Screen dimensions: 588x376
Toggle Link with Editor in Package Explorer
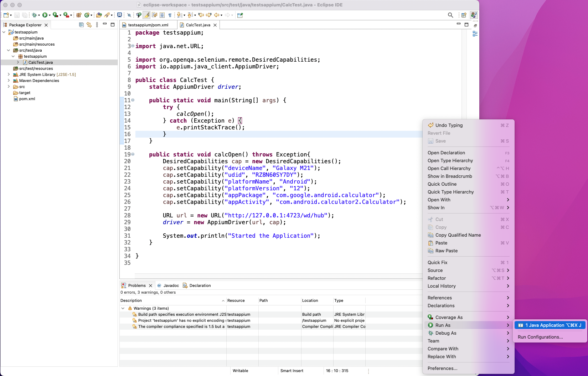coord(88,25)
